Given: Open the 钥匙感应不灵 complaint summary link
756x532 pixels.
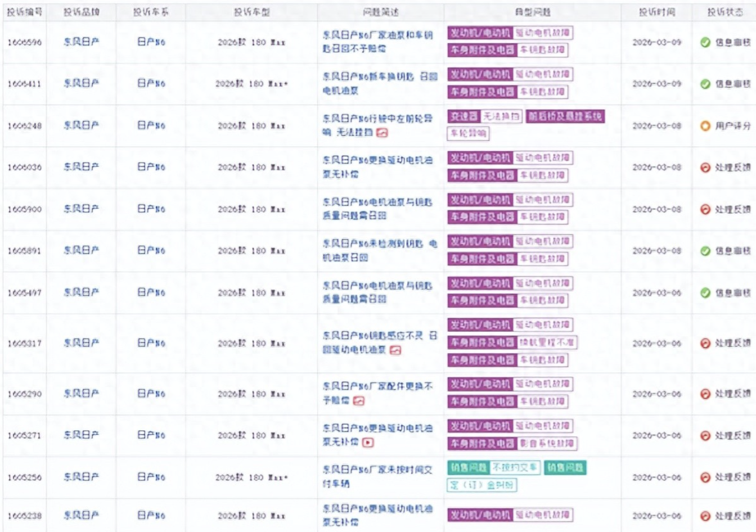Looking at the screenshot, I should tap(380, 342).
